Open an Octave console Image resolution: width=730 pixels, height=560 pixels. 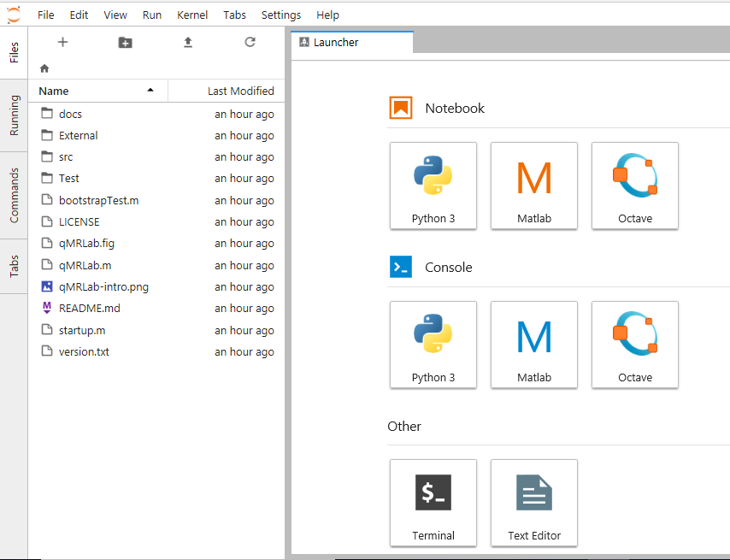point(635,345)
